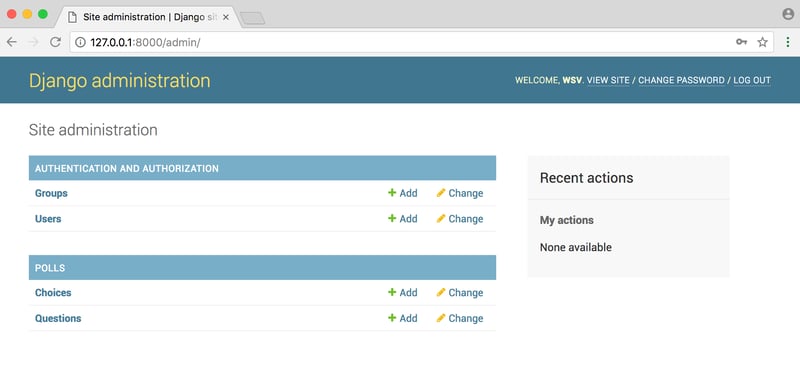This screenshot has height=374, width=800.
Task: Click the Add link for Choices
Action: pyautogui.click(x=408, y=293)
